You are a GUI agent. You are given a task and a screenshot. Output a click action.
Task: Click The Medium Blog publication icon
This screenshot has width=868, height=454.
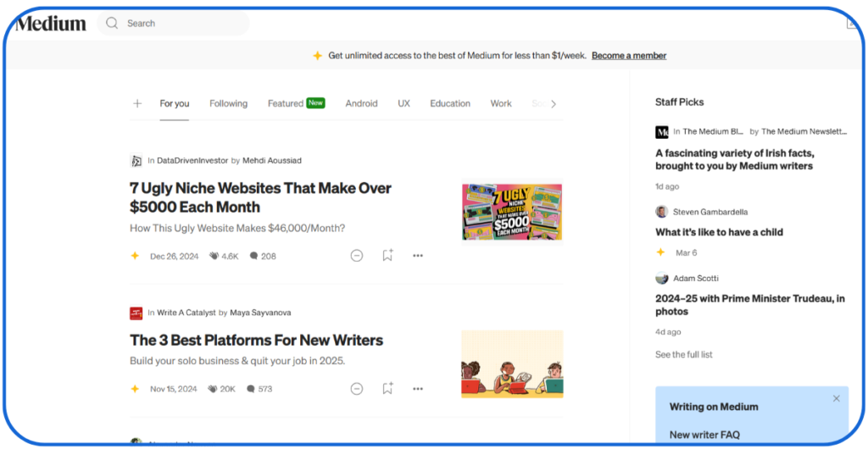(662, 132)
